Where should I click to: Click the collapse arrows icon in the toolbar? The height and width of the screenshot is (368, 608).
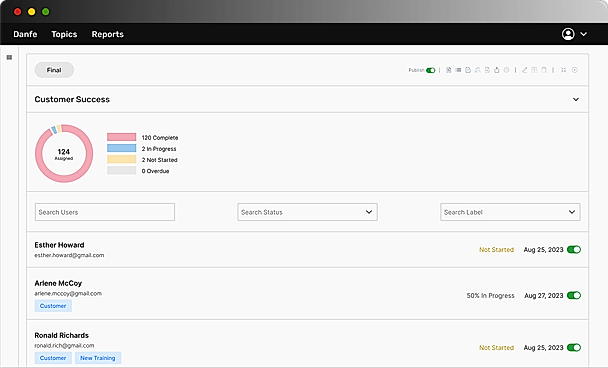(563, 70)
